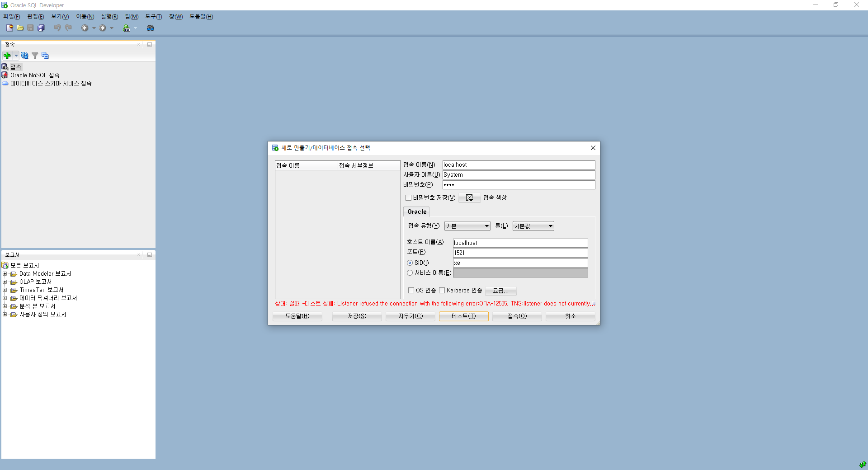Open the 도움말 menu in menu bar

point(201,16)
